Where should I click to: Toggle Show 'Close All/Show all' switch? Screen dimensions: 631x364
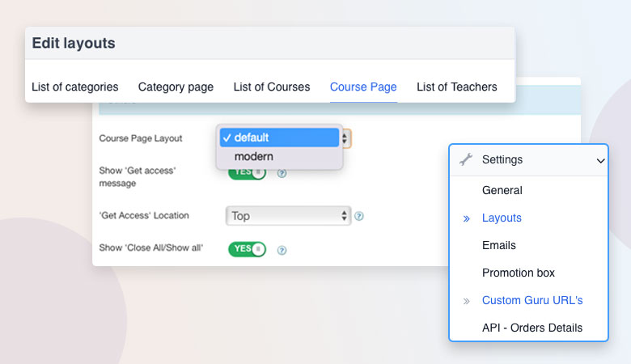247,249
